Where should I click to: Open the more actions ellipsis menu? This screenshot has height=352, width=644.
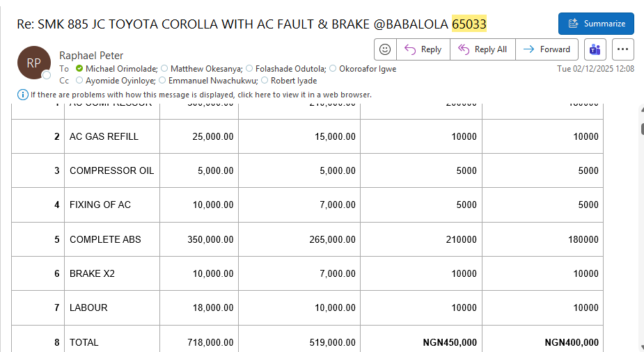coord(622,49)
